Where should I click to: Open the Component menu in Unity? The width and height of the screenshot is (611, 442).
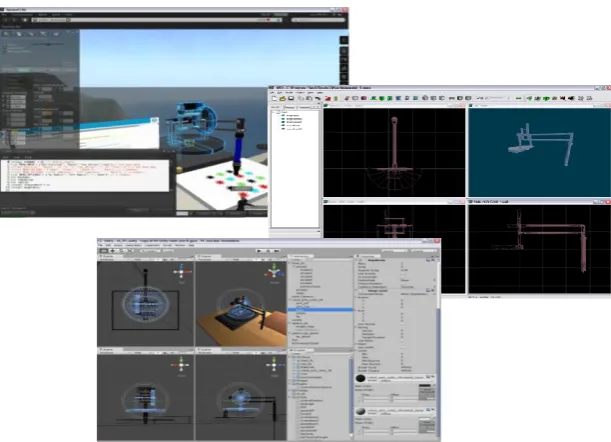pyautogui.click(x=152, y=245)
